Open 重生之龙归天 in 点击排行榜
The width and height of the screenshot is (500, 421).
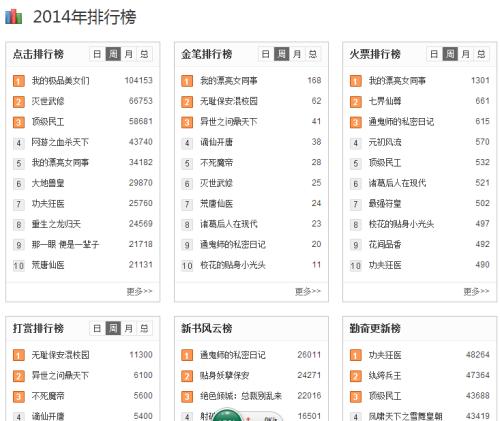(x=56, y=224)
